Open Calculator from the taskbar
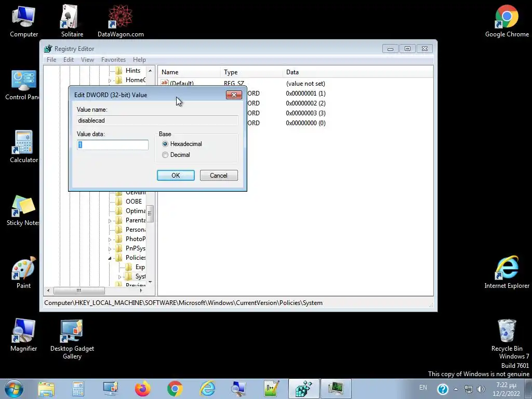532x399 pixels. click(x=78, y=389)
